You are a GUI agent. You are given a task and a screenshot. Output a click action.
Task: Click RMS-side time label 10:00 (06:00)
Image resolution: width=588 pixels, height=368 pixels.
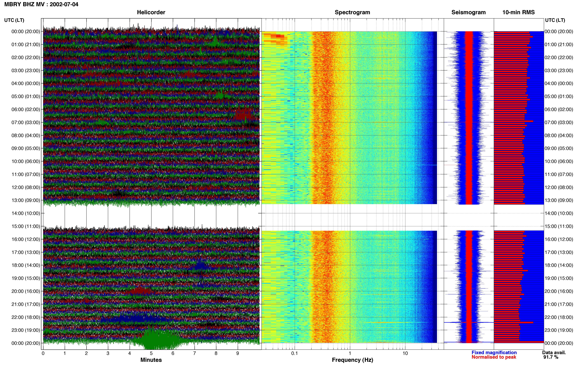[559, 162]
